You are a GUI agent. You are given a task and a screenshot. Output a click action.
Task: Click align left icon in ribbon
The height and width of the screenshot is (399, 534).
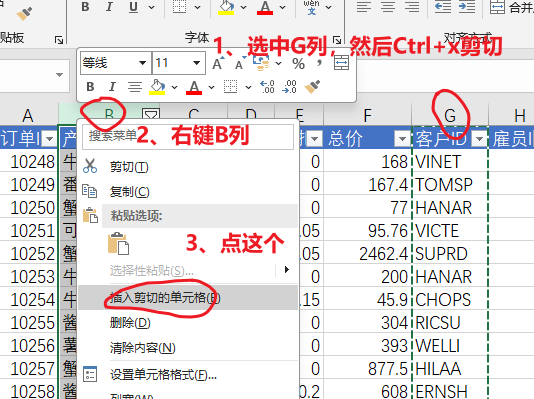pyautogui.click(x=364, y=7)
